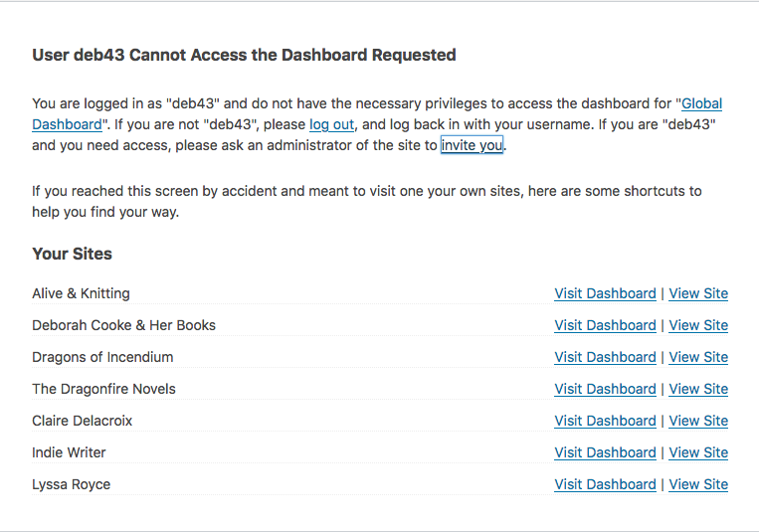The width and height of the screenshot is (759, 532).
Task: Click the Lyssa Royce site name
Action: (71, 484)
